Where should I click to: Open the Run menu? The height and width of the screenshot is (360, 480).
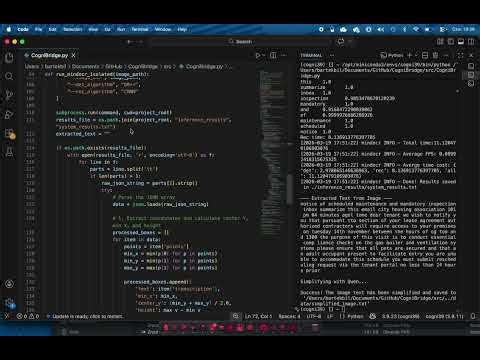[x=121, y=29]
